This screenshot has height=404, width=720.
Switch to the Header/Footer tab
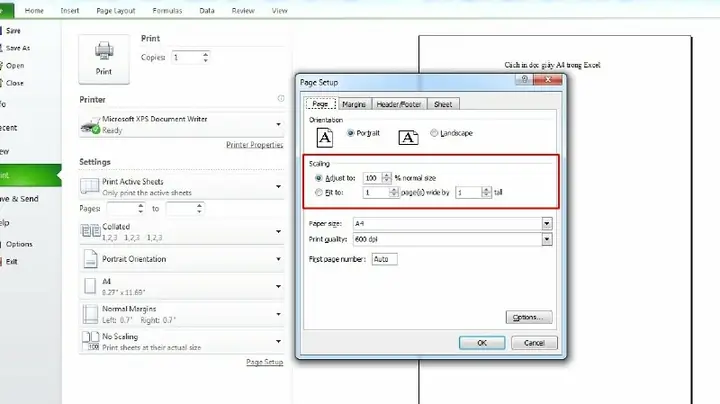click(399, 104)
